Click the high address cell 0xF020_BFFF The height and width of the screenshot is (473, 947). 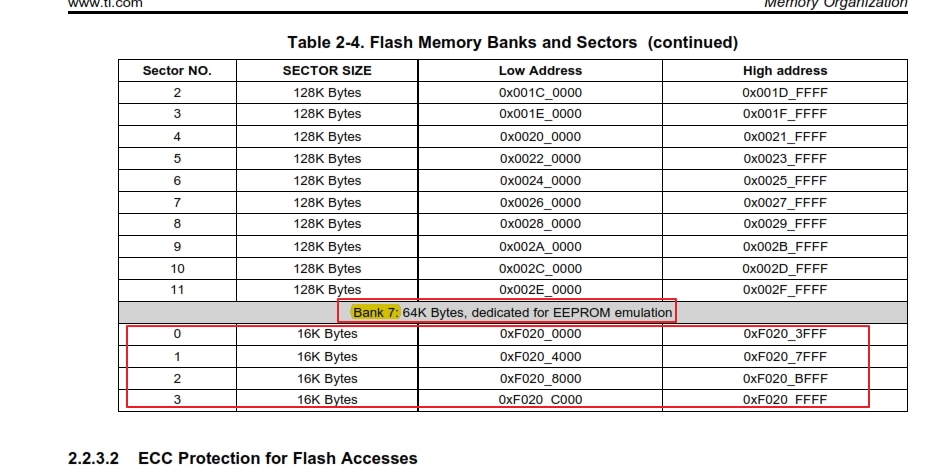tap(785, 378)
